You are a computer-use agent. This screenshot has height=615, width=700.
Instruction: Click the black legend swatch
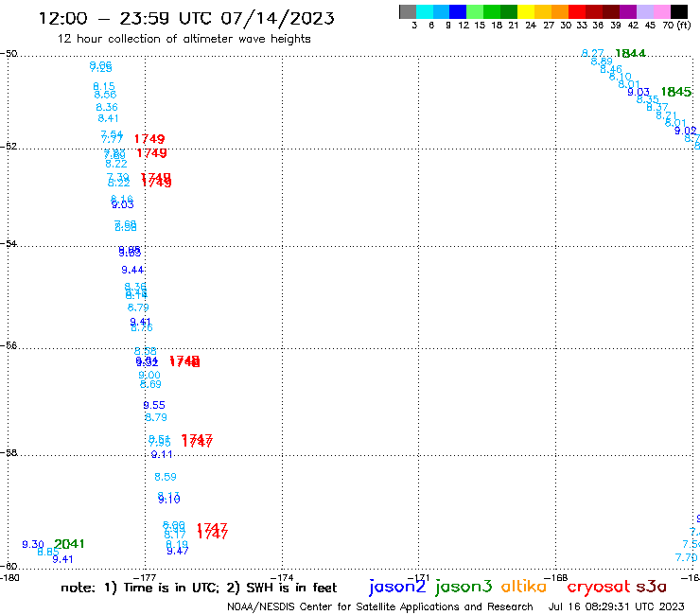[679, 11]
